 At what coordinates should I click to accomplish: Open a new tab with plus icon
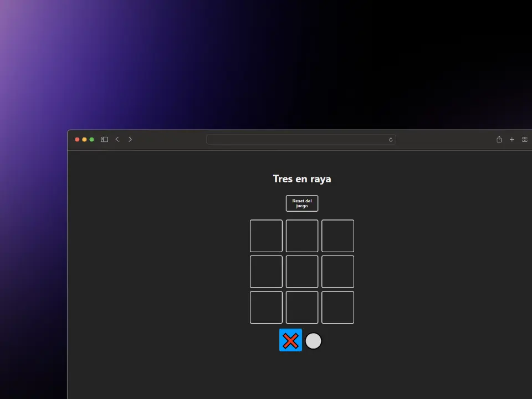pos(511,140)
